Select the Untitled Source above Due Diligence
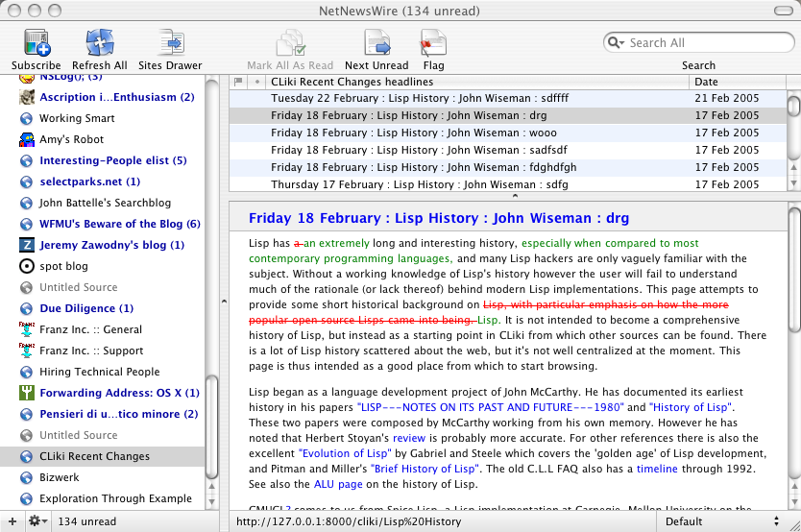Image resolution: width=801 pixels, height=532 pixels. pos(79,287)
